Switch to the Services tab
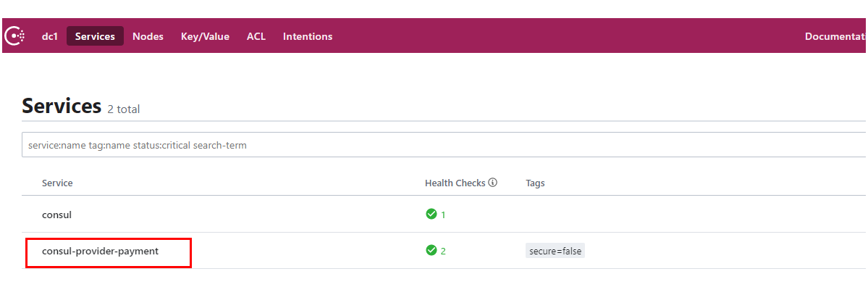 (x=95, y=36)
